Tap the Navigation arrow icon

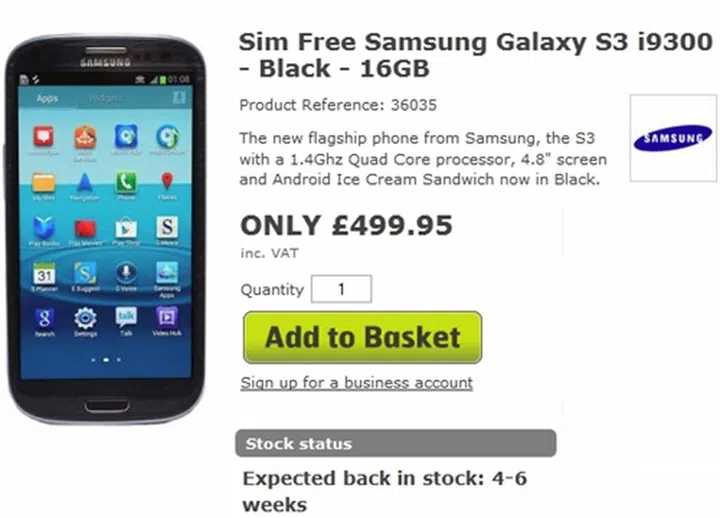84,182
